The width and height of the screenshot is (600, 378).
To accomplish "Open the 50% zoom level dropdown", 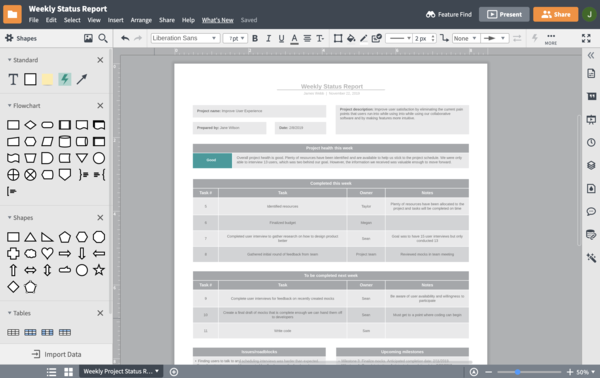I will coord(585,372).
